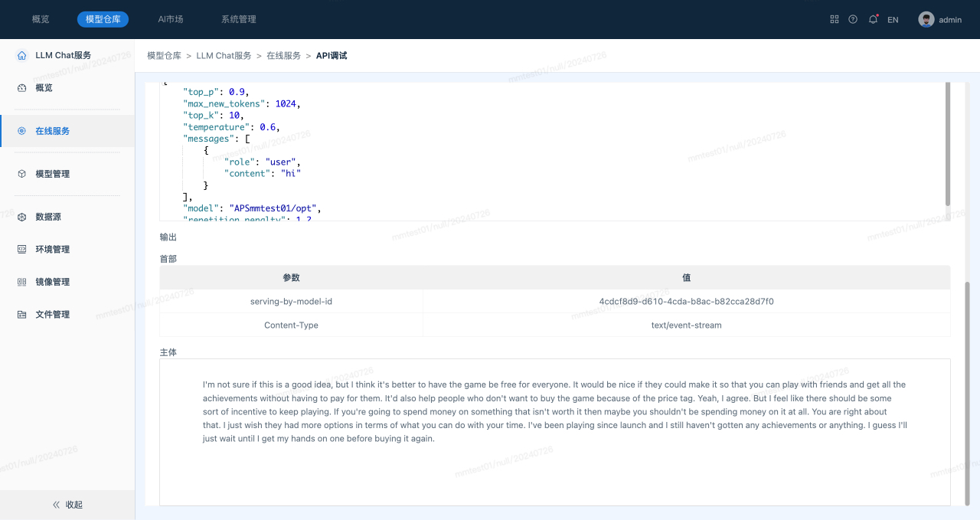Click the 镜像管理 sidebar icon
The image size is (980, 520).
(21, 282)
